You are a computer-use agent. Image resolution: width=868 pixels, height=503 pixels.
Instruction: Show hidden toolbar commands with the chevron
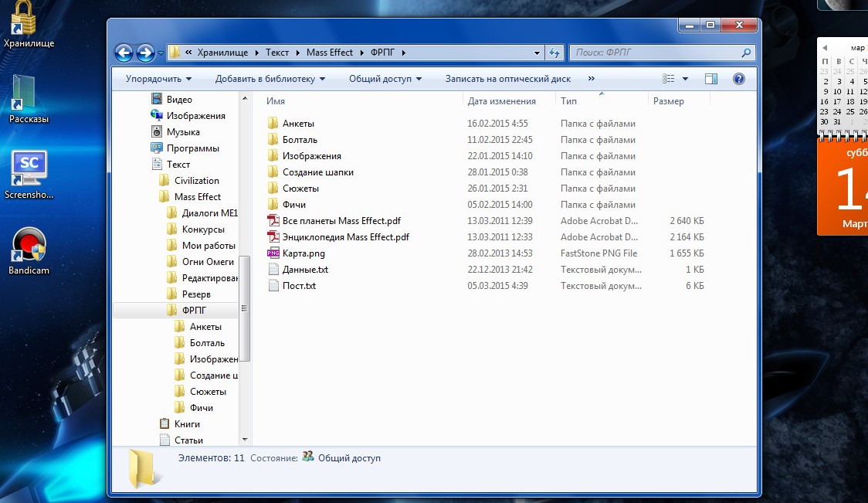point(592,79)
